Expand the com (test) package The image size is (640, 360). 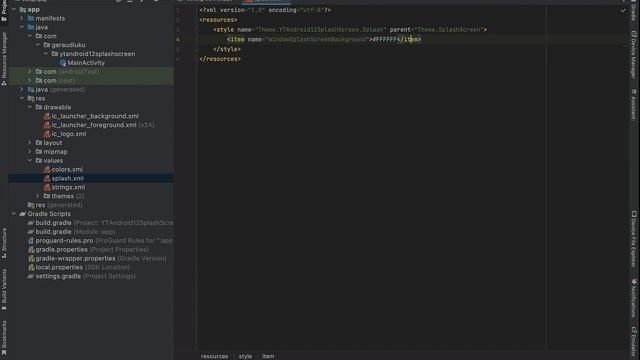click(x=30, y=81)
